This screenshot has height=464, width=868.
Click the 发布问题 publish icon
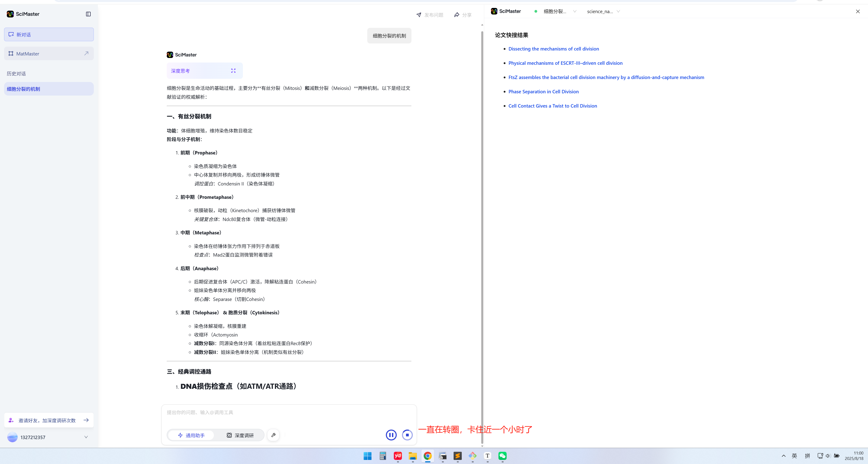pos(419,15)
